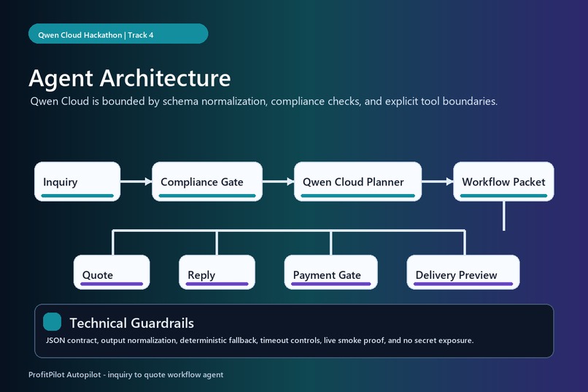Viewport: 588px width, 392px height.
Task: Click the Reply output box
Action: pos(217,272)
